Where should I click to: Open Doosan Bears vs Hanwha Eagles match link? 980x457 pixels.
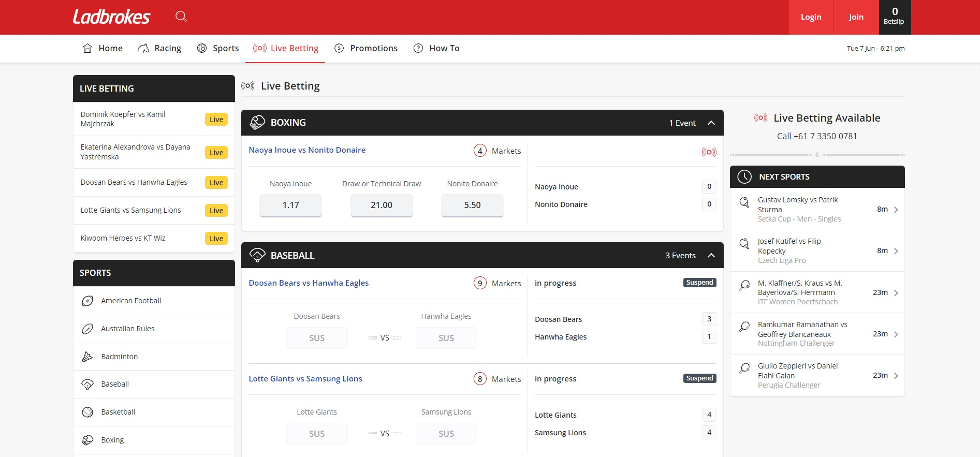point(309,283)
